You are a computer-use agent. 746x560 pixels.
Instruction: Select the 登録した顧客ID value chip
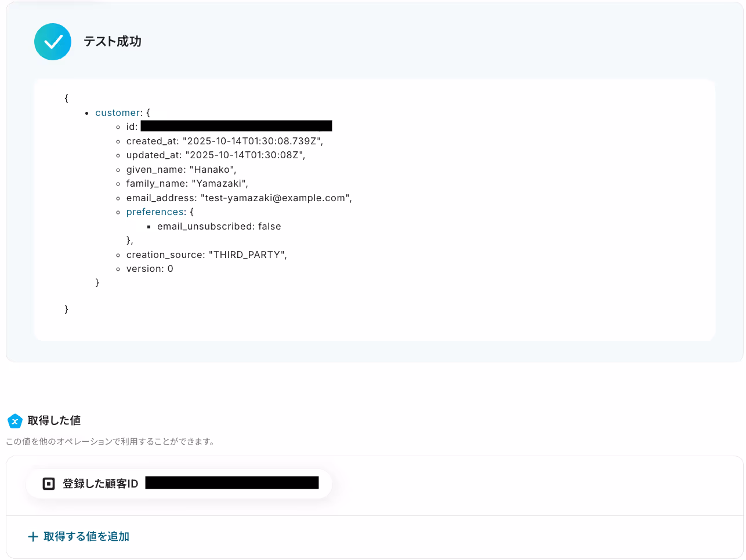(179, 483)
